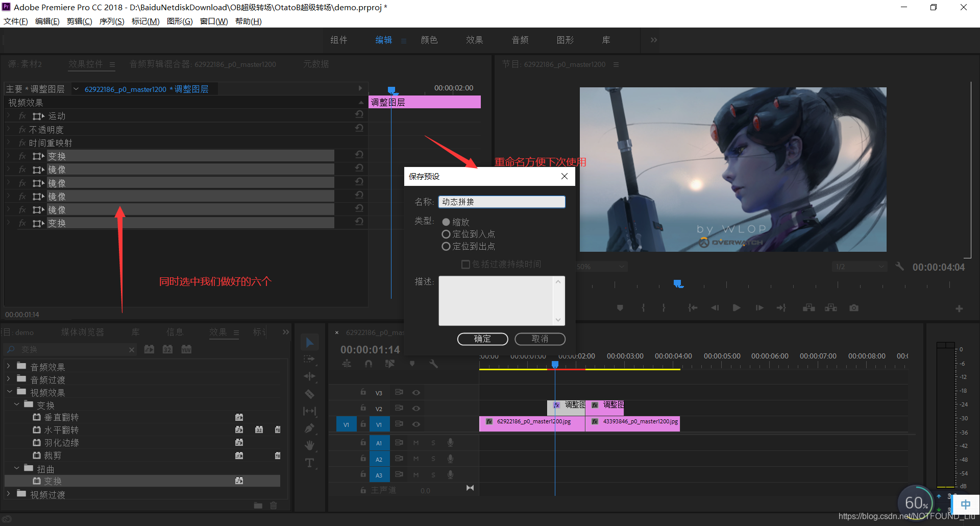Select the Slip tool

309,411
